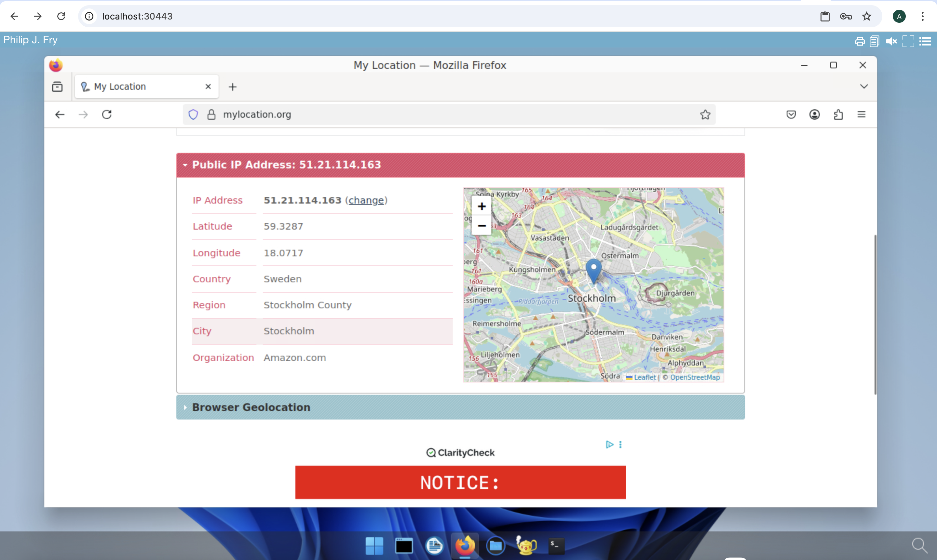Open the list all tabs dropdown
This screenshot has height=560, width=937.
click(863, 87)
